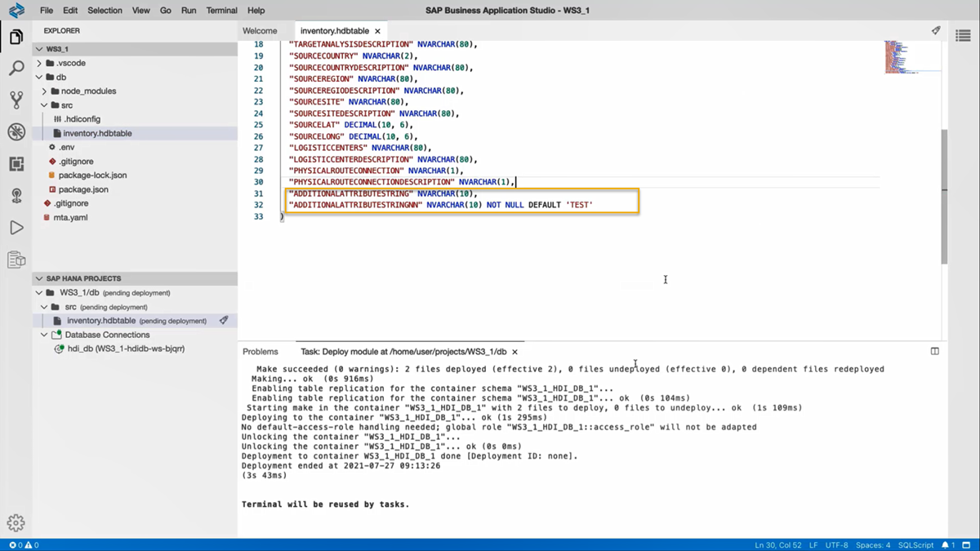Open the .hdiconfig file
The image size is (980, 551).
coord(82,119)
